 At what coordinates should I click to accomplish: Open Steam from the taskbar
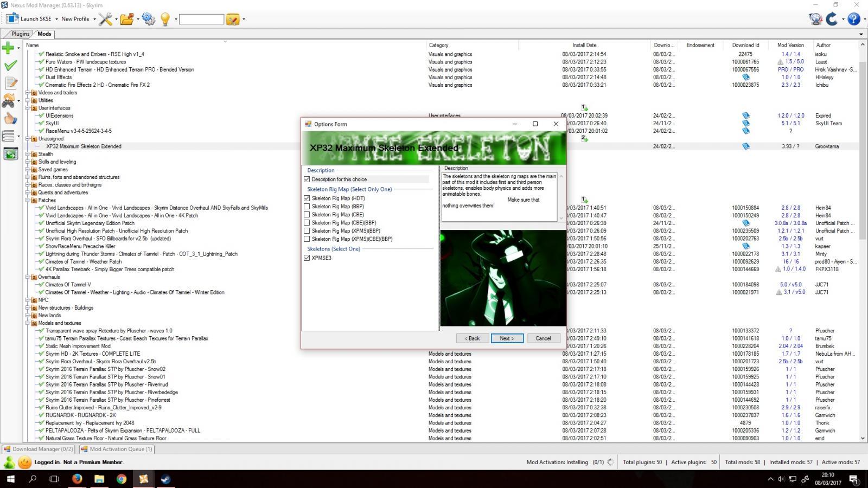[x=166, y=479]
